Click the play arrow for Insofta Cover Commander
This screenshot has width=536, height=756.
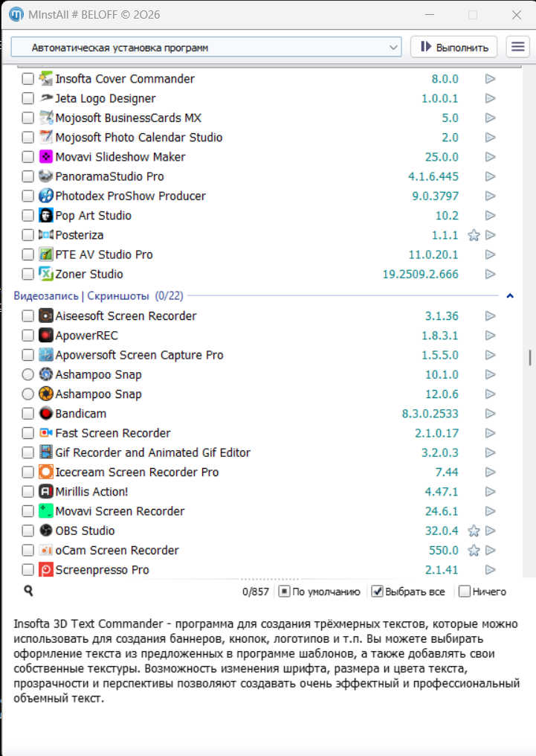490,79
